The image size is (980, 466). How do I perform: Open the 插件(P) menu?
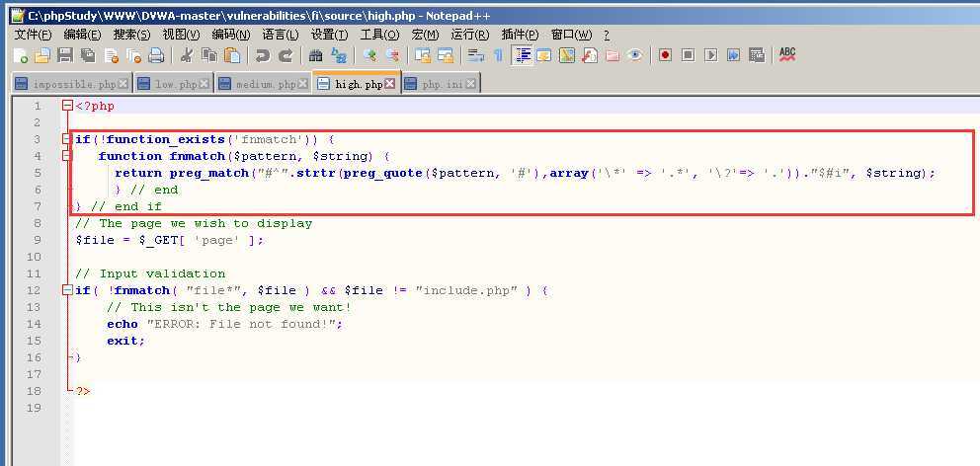coord(520,35)
